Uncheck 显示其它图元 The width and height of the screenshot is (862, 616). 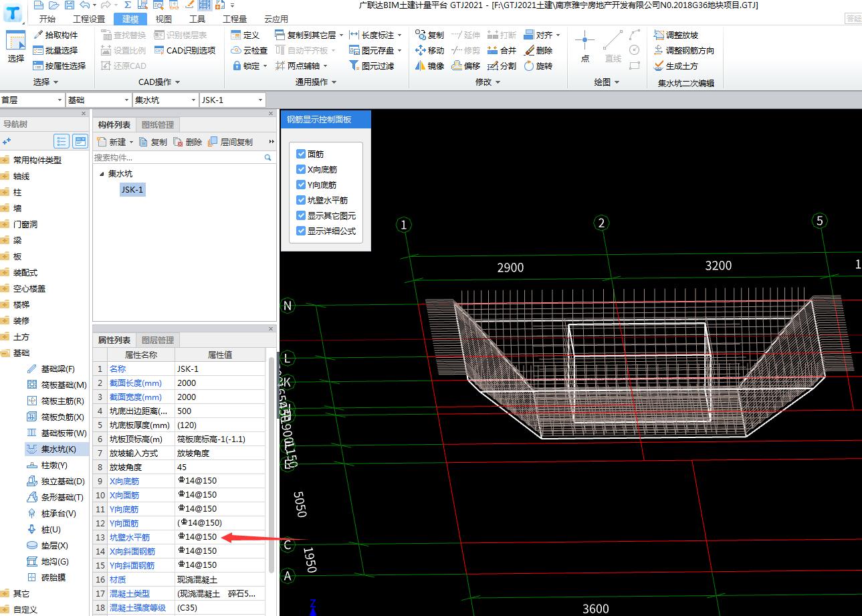point(301,215)
